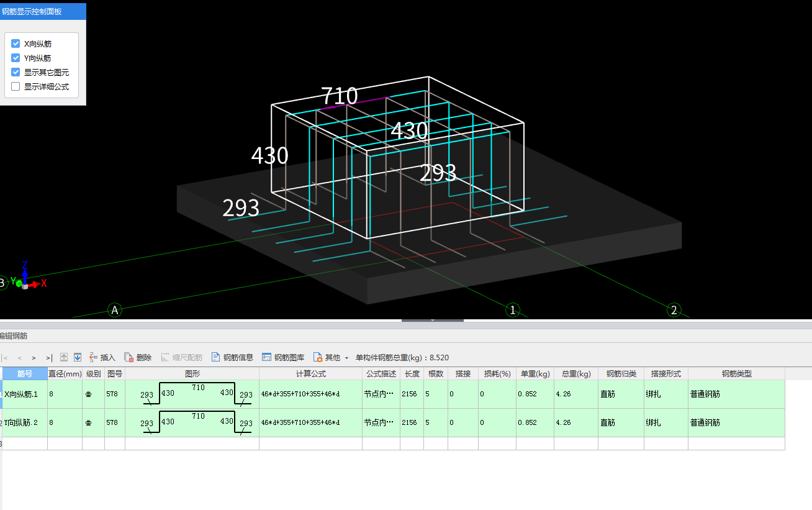The image size is (812, 510).
Task: Open 钢筋信息 rebar information
Action: click(x=232, y=357)
